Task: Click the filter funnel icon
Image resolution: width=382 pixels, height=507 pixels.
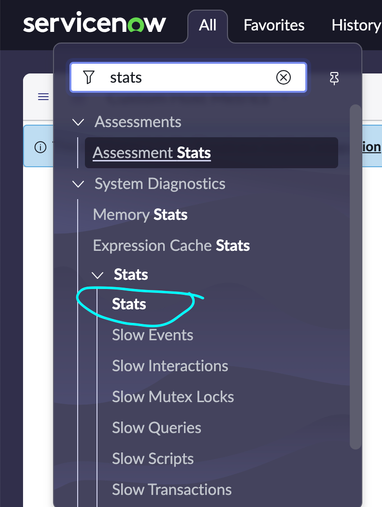Action: pos(89,77)
